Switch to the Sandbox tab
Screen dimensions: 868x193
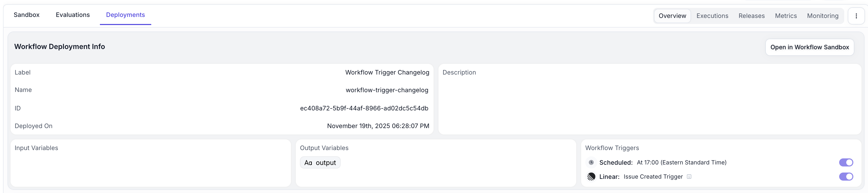tap(26, 15)
